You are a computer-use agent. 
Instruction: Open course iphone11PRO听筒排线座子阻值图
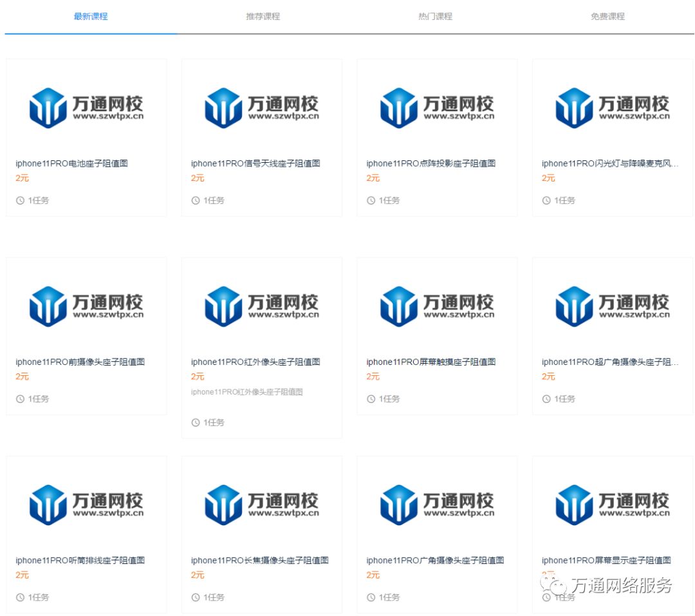[x=80, y=560]
